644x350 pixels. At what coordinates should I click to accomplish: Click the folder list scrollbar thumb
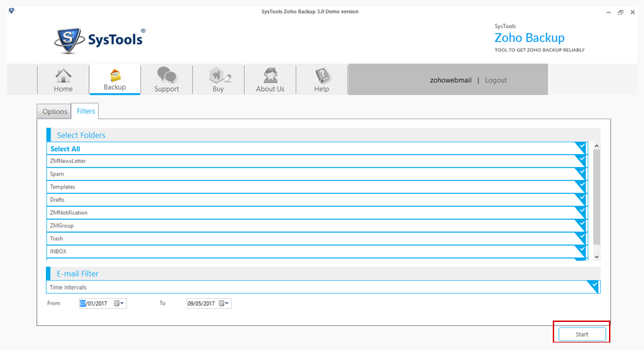coord(597,197)
